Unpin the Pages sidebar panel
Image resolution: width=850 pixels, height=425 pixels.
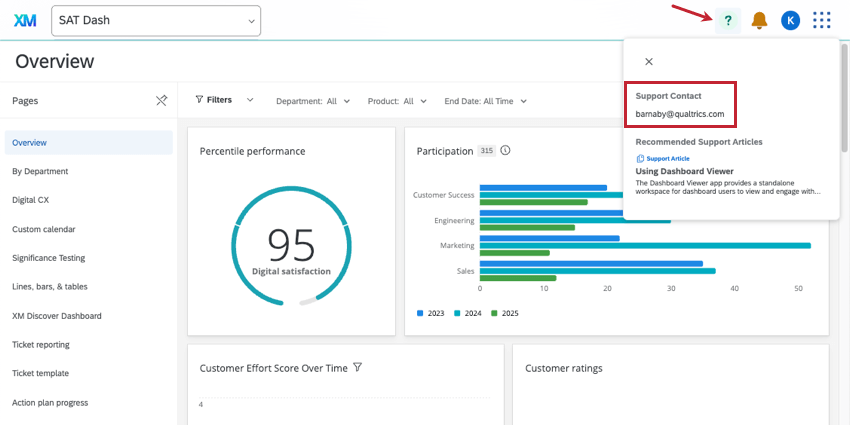click(x=162, y=100)
